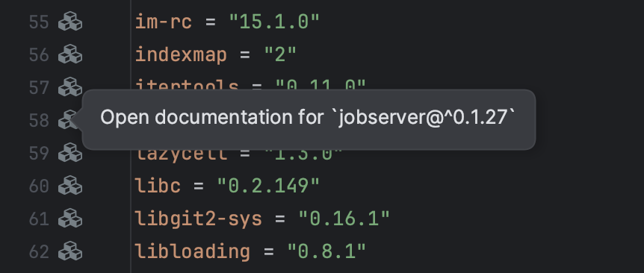644x273 pixels.
Task: Click the "0.2.149" version string
Action: click(x=269, y=186)
